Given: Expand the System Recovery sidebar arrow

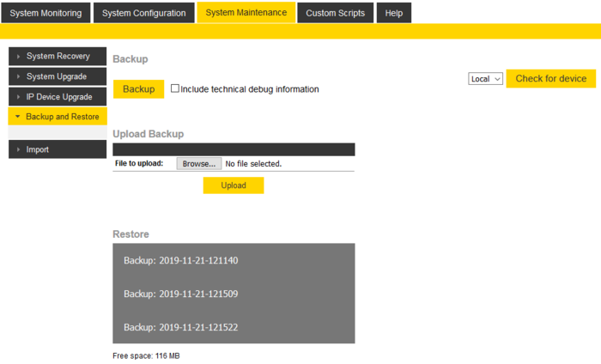Looking at the screenshot, I should [18, 57].
